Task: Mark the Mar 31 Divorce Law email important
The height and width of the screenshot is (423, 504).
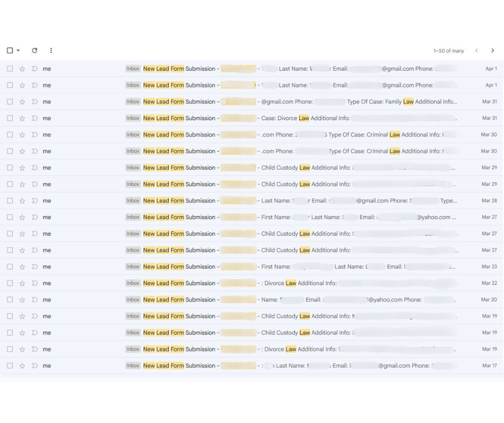Action: [35, 118]
